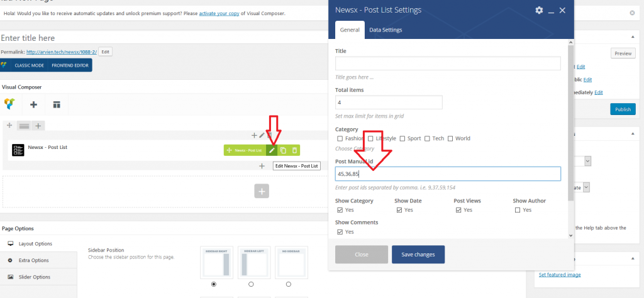Click the Layout Options monitor icon
644x298 pixels.
10,244
